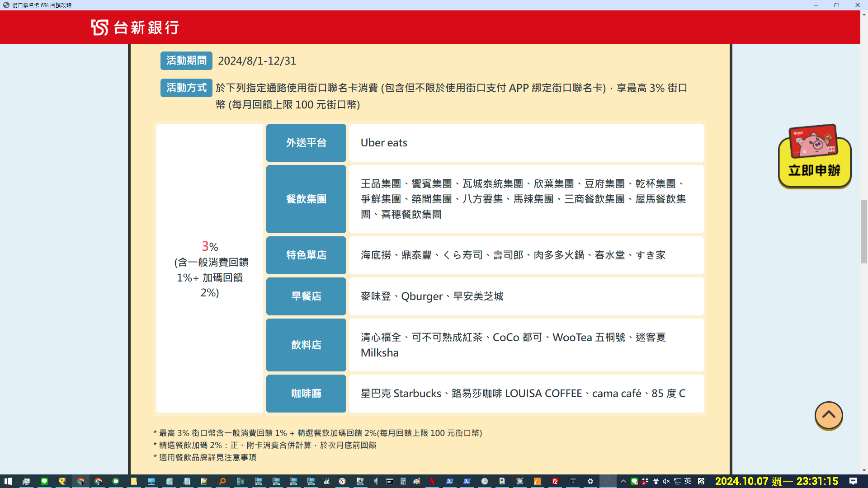
Task: Click the 清心福全 drink shops cell
Action: [x=526, y=345]
